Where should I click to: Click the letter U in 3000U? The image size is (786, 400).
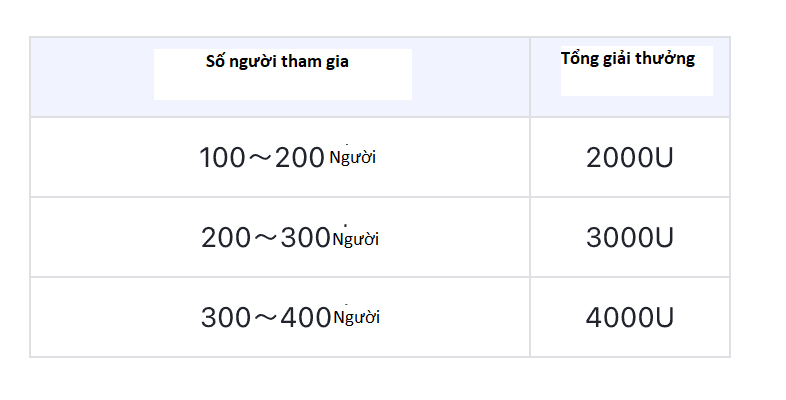coord(664,238)
